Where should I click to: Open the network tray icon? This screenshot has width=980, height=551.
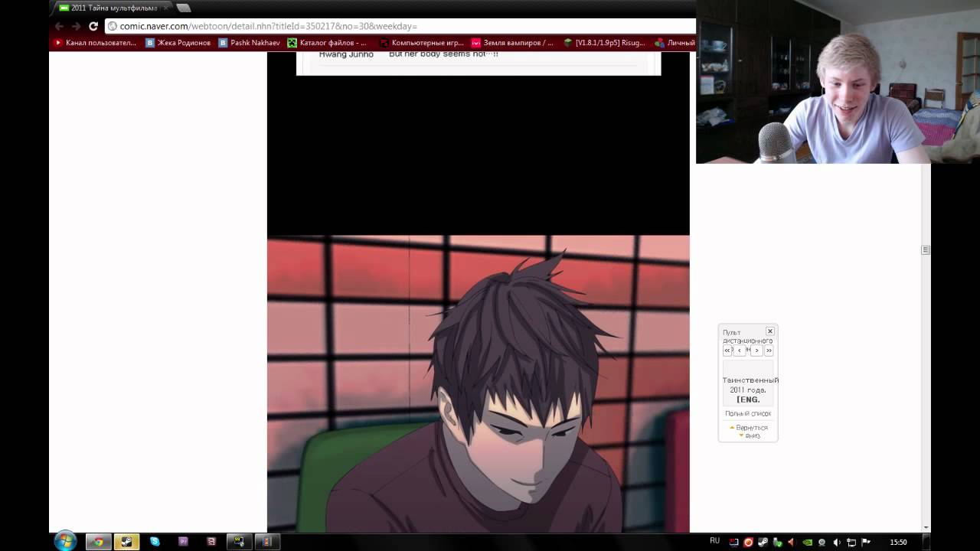[851, 543]
